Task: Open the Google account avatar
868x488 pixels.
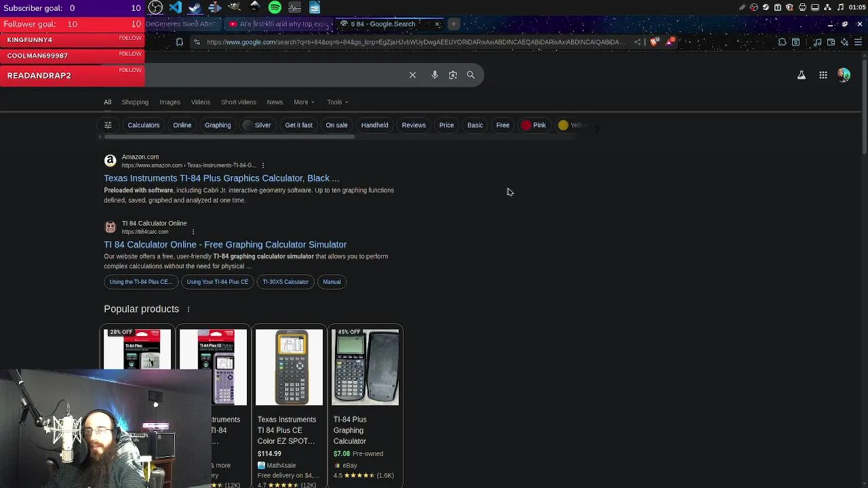Action: click(844, 75)
